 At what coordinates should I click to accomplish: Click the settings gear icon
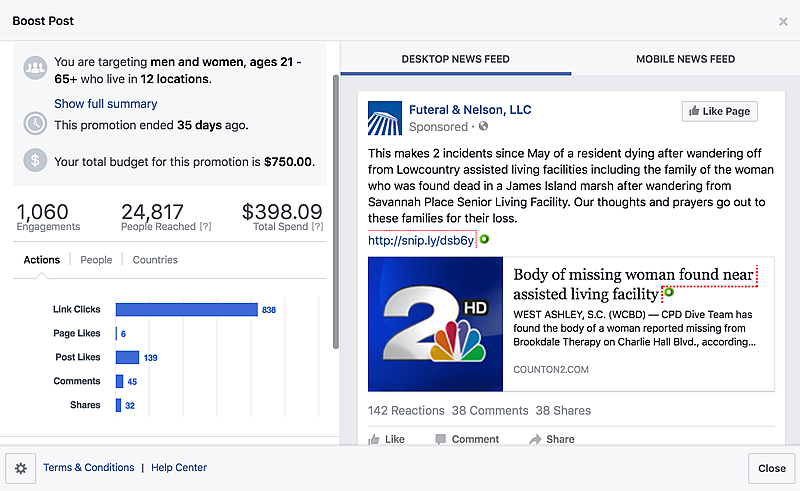tap(21, 468)
